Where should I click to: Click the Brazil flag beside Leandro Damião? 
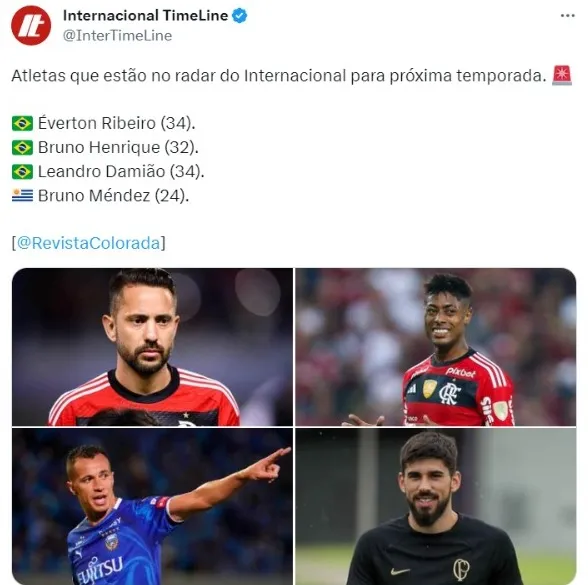tap(22, 172)
